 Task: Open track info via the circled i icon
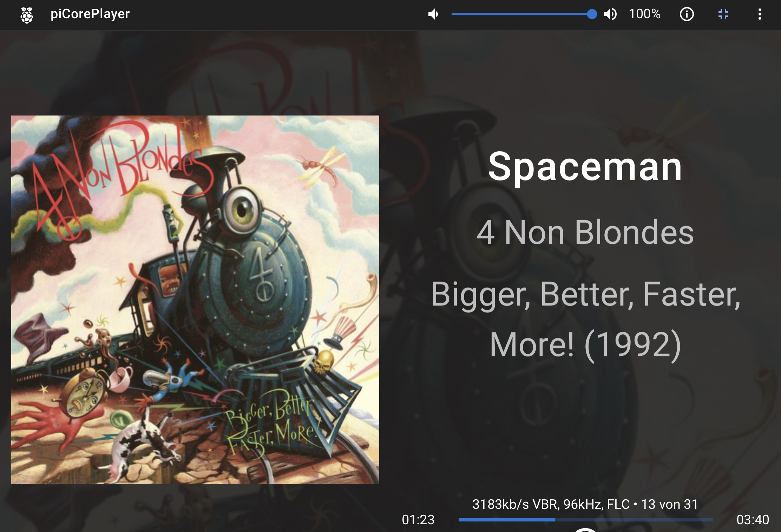[x=687, y=14]
